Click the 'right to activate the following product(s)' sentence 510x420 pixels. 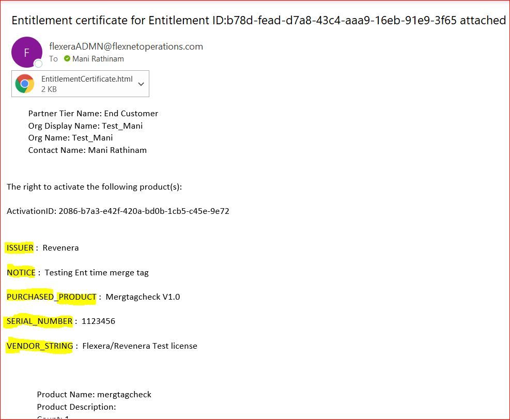pos(95,187)
